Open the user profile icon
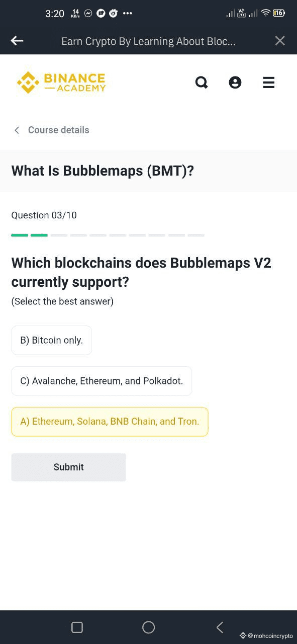Image resolution: width=297 pixels, height=644 pixels. pos(235,83)
